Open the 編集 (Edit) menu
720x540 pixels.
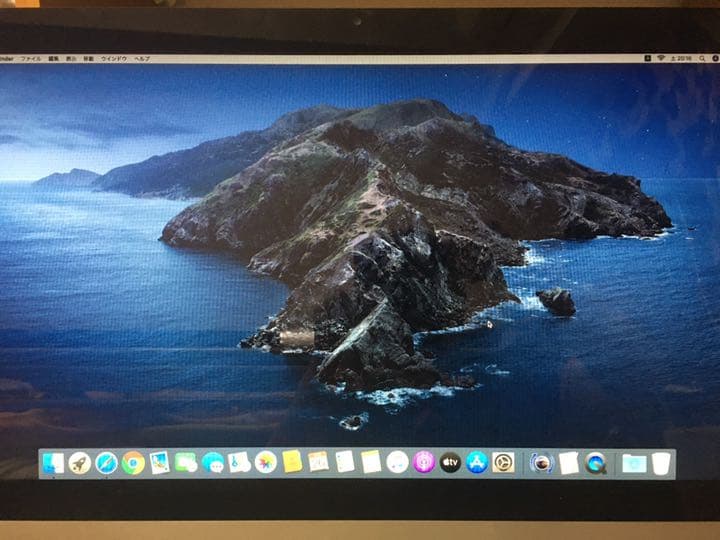(55, 59)
